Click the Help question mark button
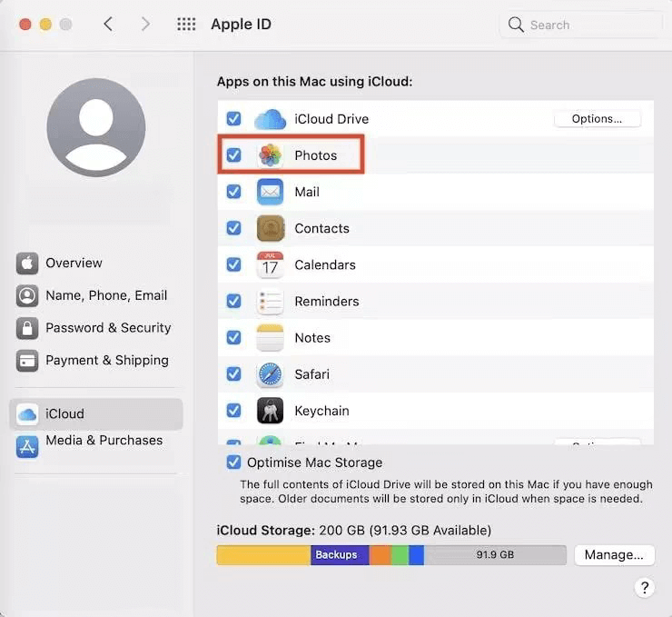 click(x=644, y=588)
